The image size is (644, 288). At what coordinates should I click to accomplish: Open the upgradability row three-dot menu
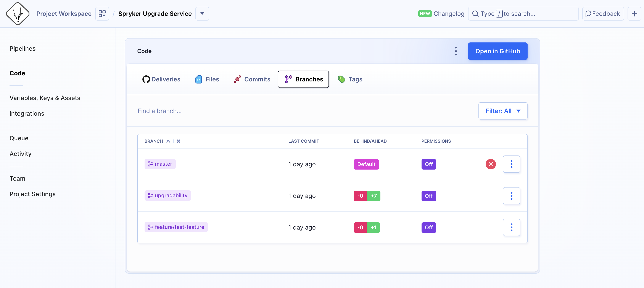click(x=512, y=196)
